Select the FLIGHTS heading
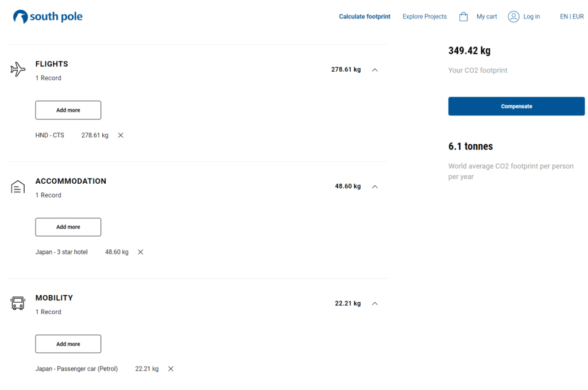 point(52,64)
